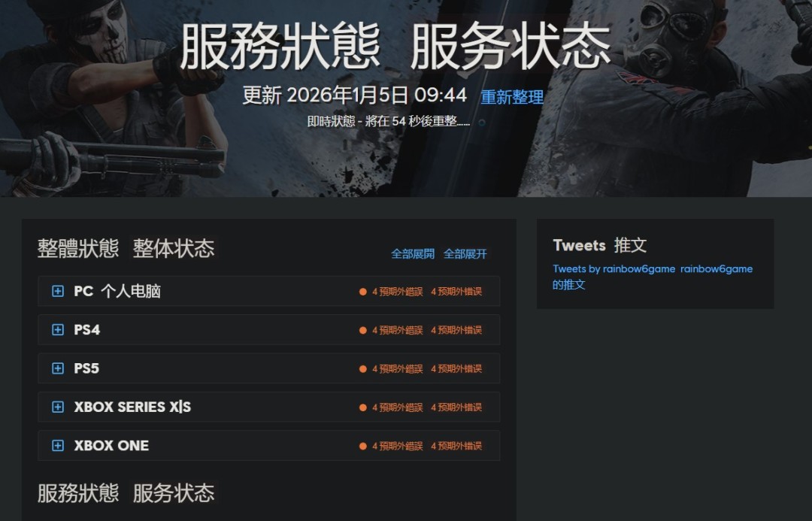Click the refresh countdown spinner icon
Image resolution: width=812 pixels, height=521 pixels.
[482, 123]
